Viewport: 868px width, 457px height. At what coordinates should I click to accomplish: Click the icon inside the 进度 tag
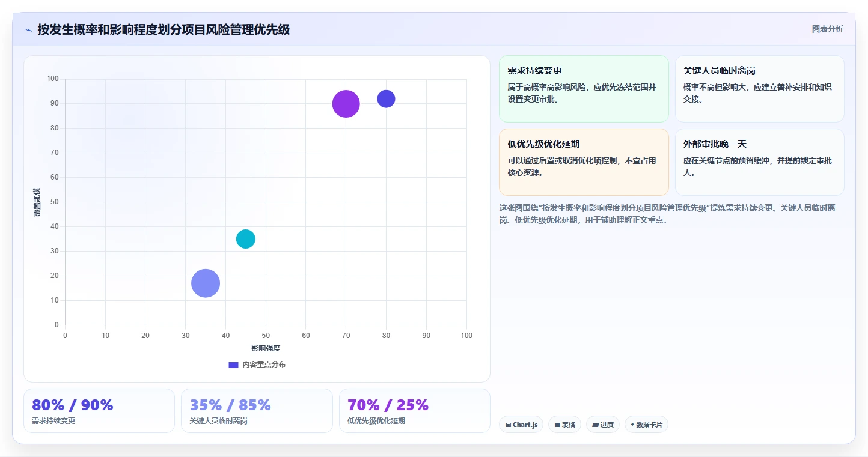(x=595, y=425)
